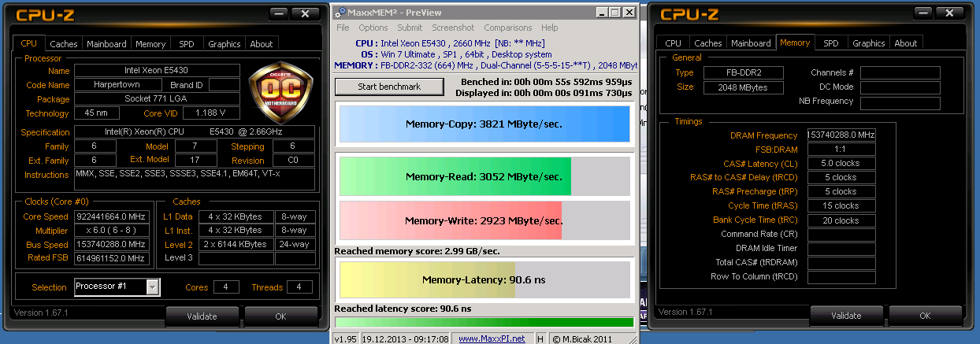Click the Code Name field Harpertown
The image size is (980, 344).
point(117,85)
